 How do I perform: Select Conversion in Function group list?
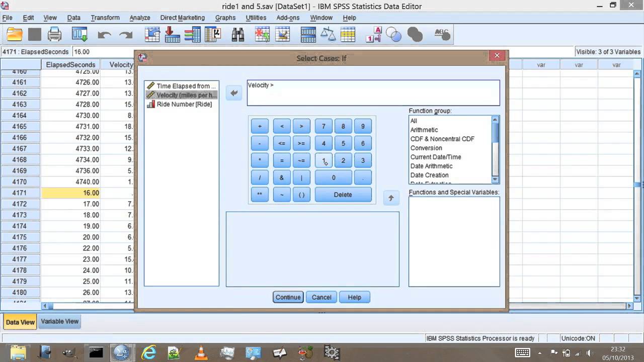(426, 148)
